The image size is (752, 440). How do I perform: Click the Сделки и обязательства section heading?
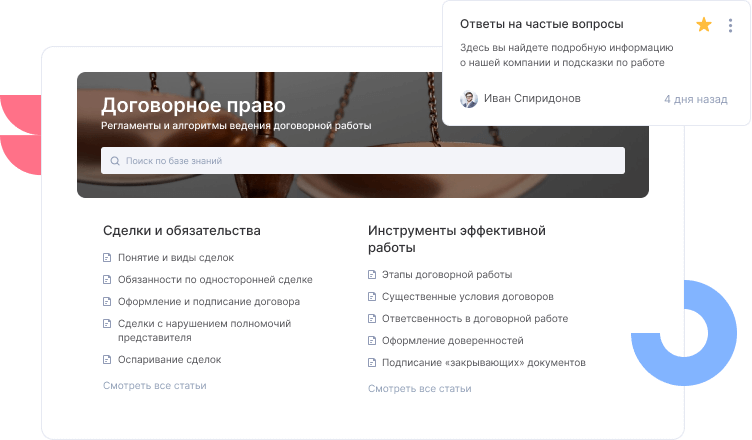181,230
